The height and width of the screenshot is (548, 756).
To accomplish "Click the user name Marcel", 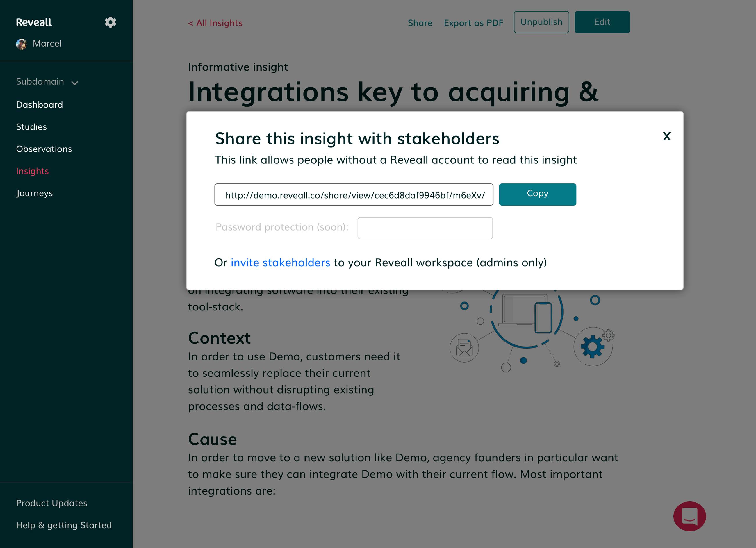I will 47,44.
